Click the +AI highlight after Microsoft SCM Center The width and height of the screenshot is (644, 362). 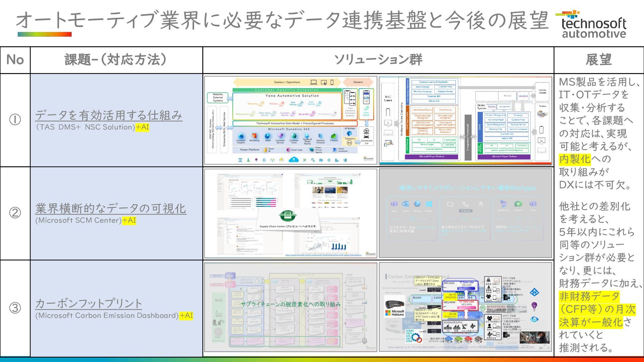click(129, 220)
